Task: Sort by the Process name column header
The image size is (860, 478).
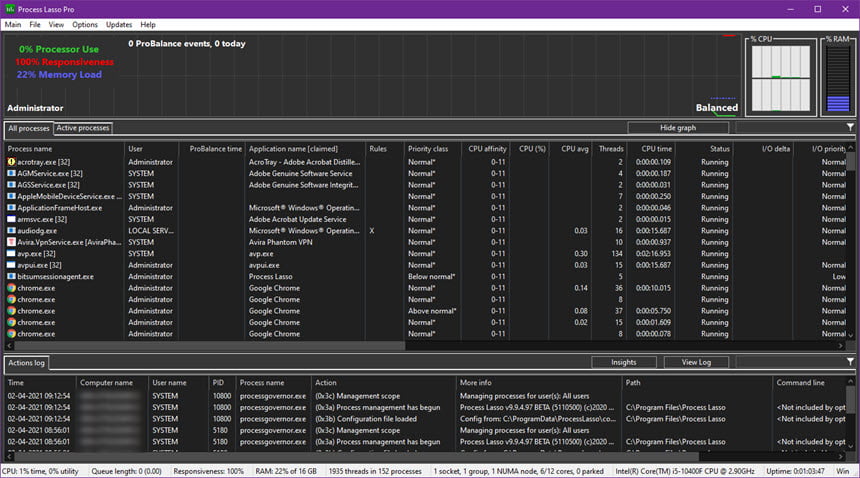Action: coord(64,149)
